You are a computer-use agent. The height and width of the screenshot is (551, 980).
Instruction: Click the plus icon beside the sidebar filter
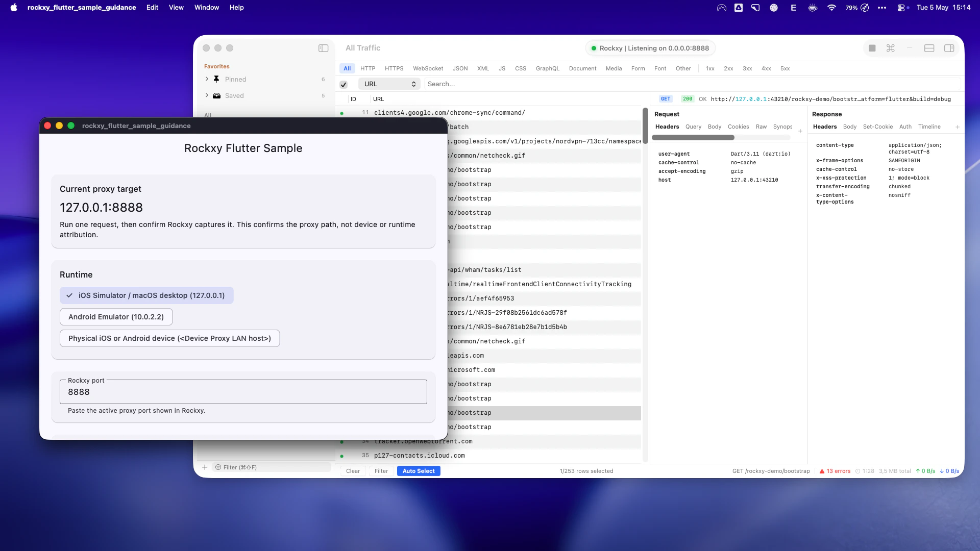[x=205, y=467]
